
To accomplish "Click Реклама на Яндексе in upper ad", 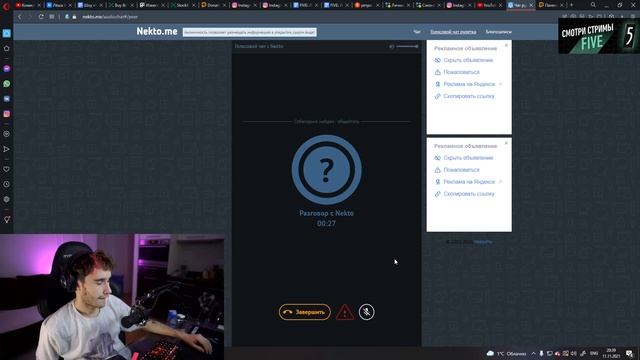I will coord(469,84).
